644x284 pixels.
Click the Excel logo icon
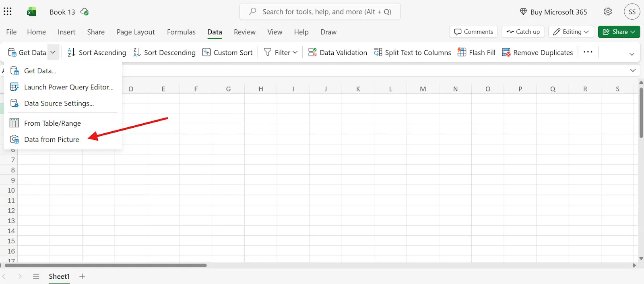pyautogui.click(x=32, y=12)
